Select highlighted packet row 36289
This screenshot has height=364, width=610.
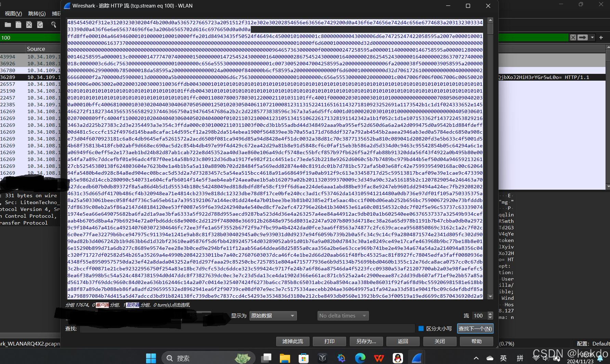coord(30,77)
